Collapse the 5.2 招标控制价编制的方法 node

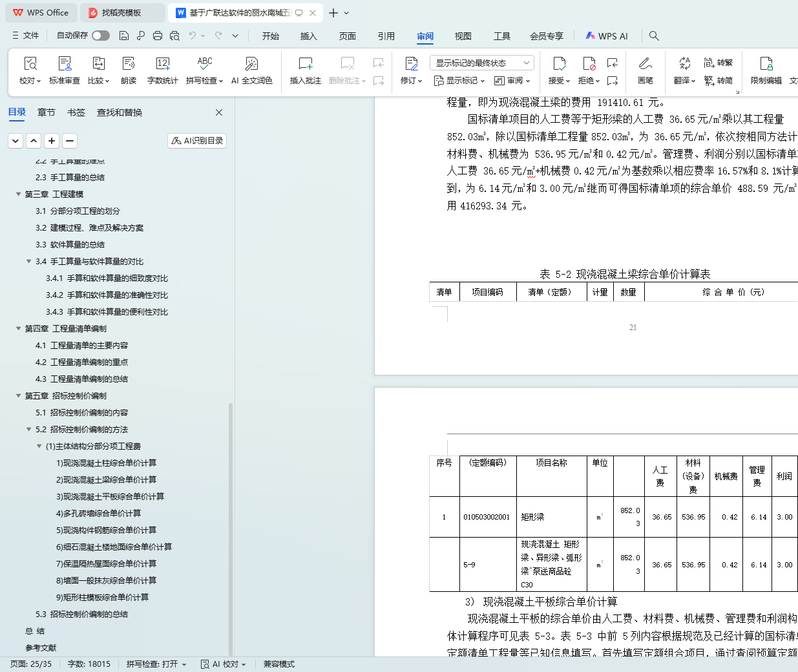tap(29, 429)
